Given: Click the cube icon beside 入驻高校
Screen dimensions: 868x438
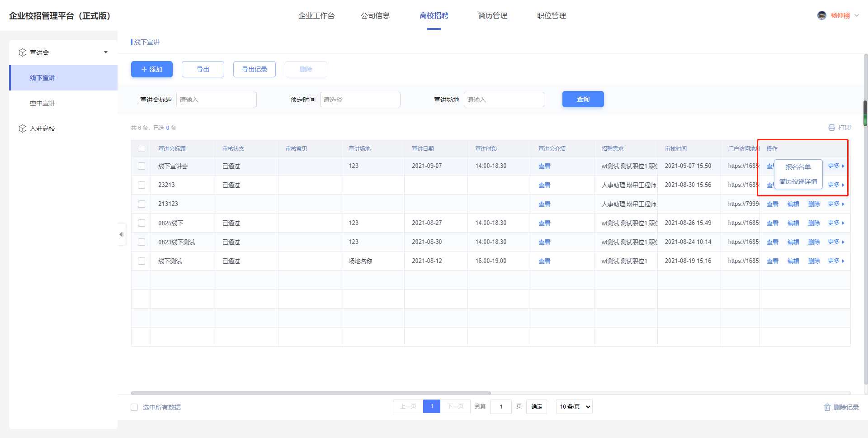Looking at the screenshot, I should point(23,129).
